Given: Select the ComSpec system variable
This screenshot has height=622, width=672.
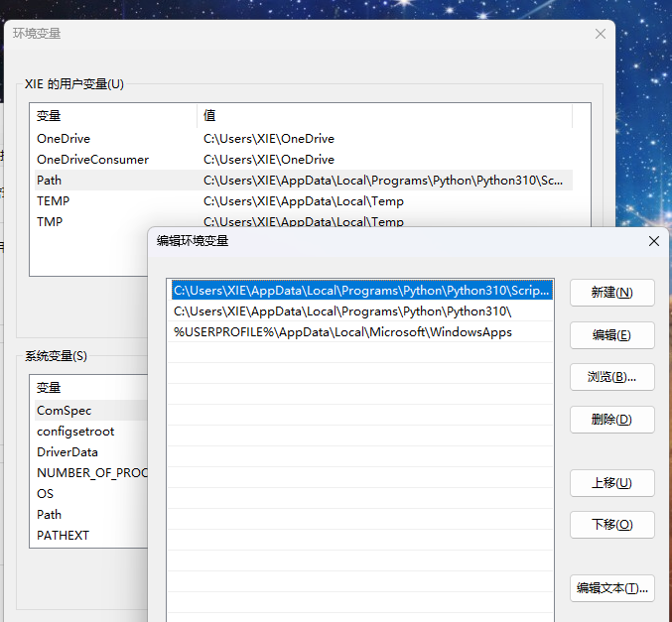Looking at the screenshot, I should tap(91, 411).
